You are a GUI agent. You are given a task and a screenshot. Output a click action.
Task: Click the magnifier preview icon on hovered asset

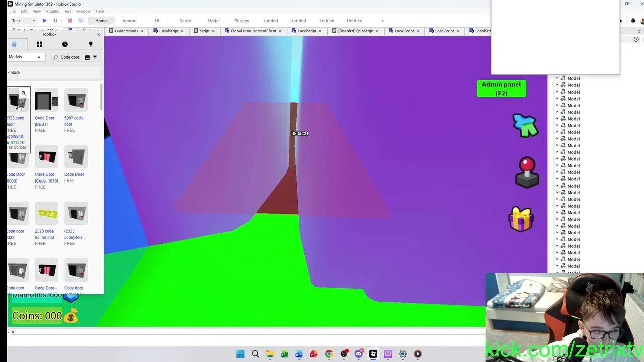pos(24,93)
